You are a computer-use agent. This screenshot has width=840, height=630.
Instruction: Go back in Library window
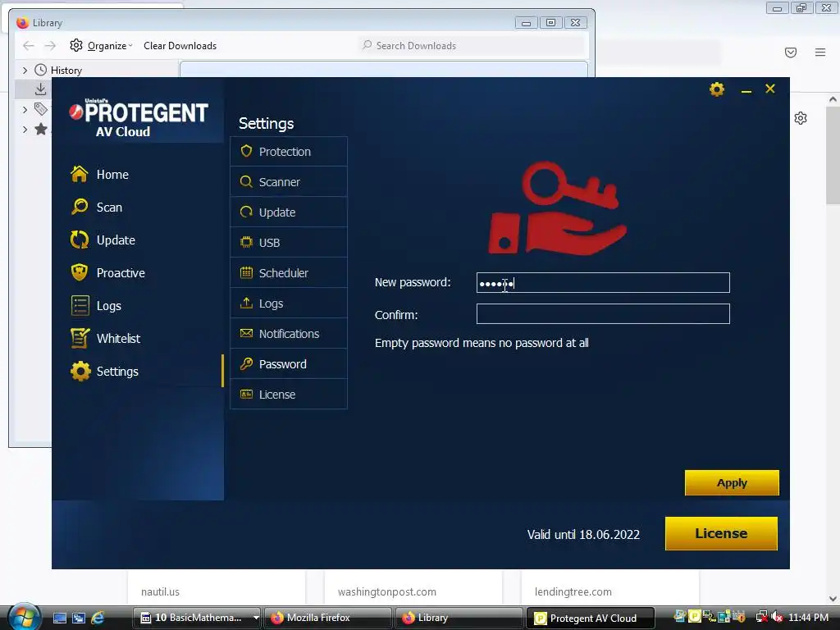coord(29,46)
